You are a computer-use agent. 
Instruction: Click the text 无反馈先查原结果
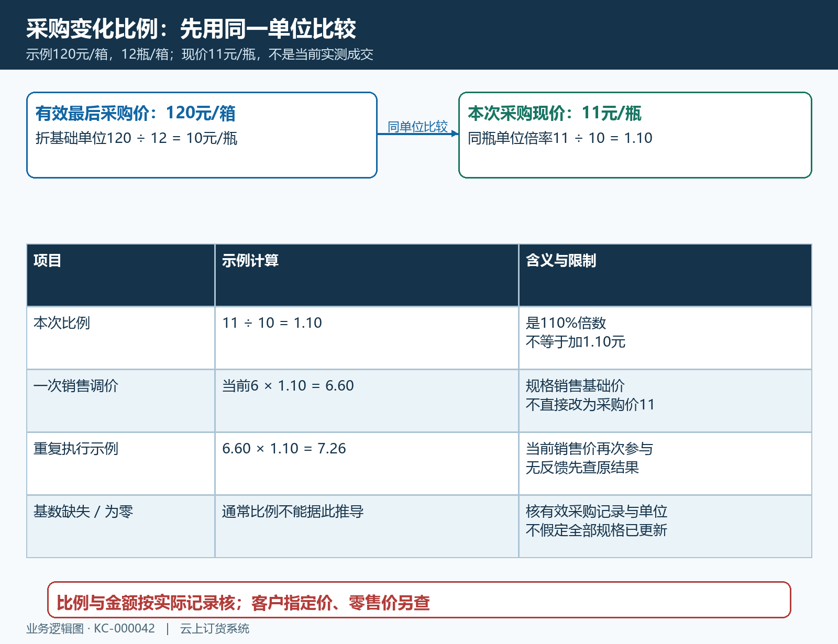pos(582,468)
